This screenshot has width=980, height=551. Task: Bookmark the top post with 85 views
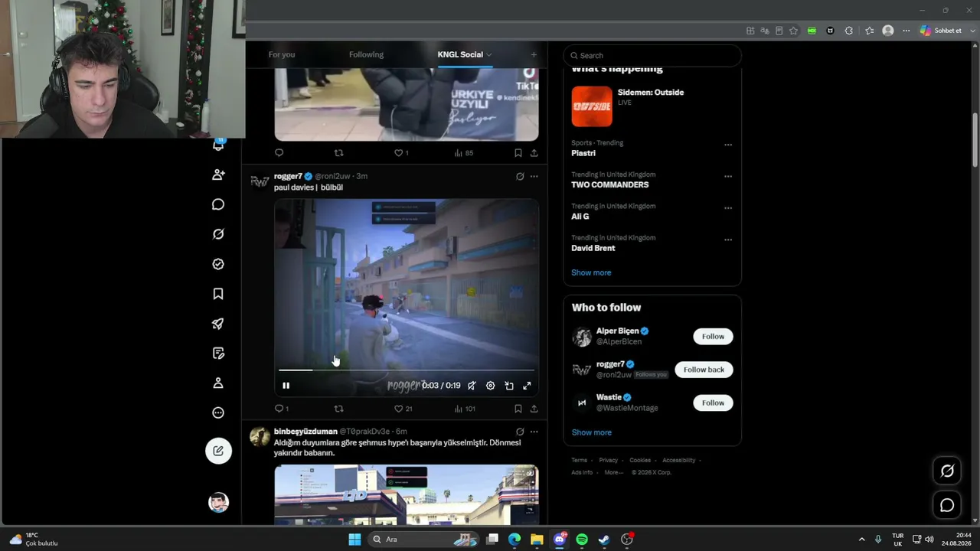518,153
